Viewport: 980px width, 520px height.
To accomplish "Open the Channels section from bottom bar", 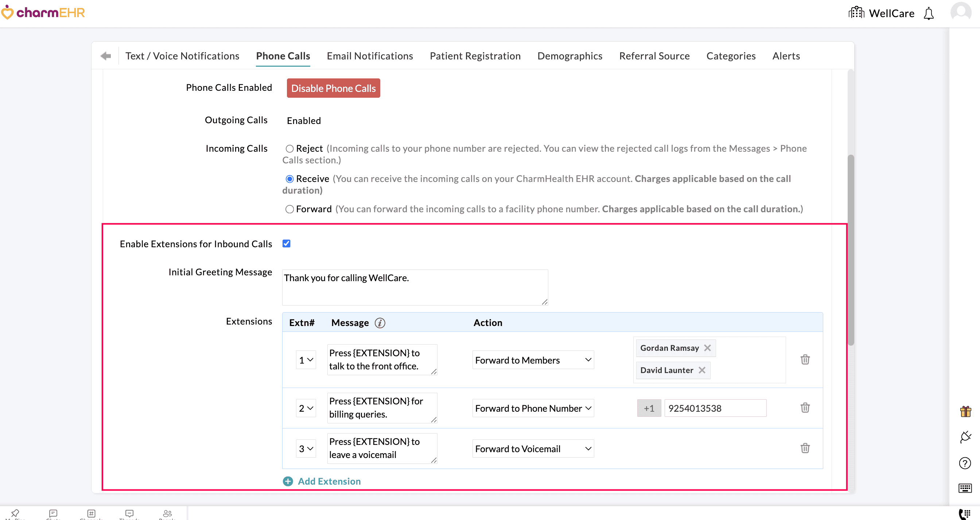I will pos(91,513).
